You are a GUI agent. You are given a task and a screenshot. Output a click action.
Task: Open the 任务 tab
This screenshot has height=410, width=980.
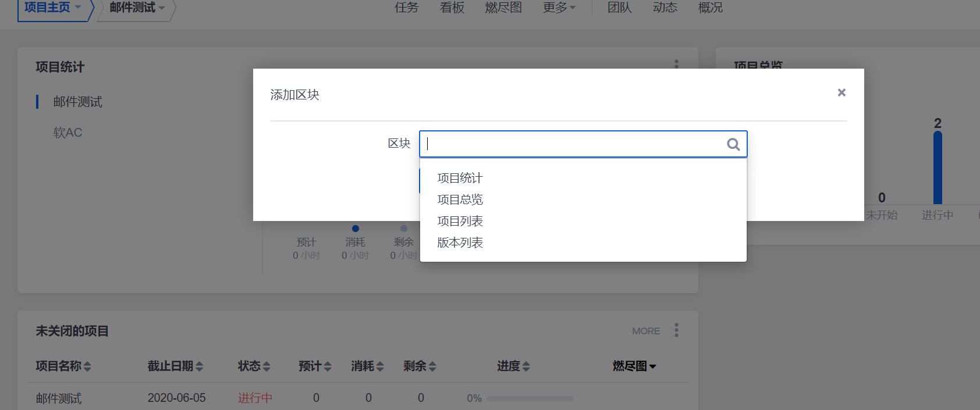click(406, 8)
